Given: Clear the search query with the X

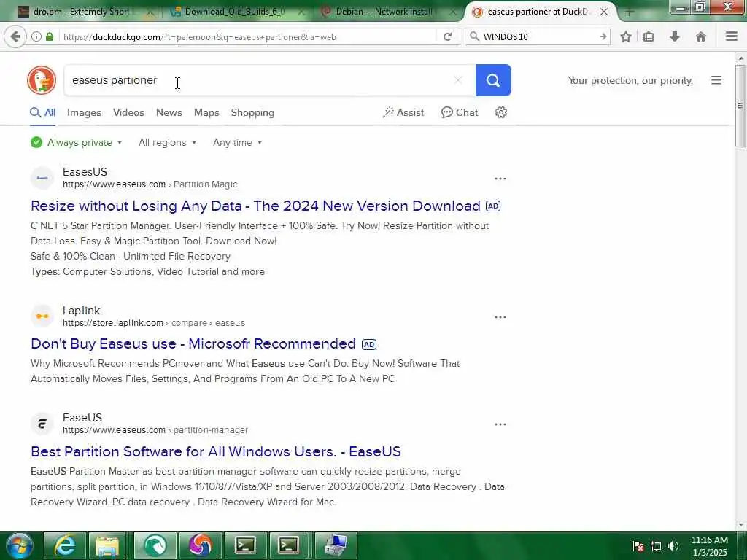Looking at the screenshot, I should tap(458, 80).
